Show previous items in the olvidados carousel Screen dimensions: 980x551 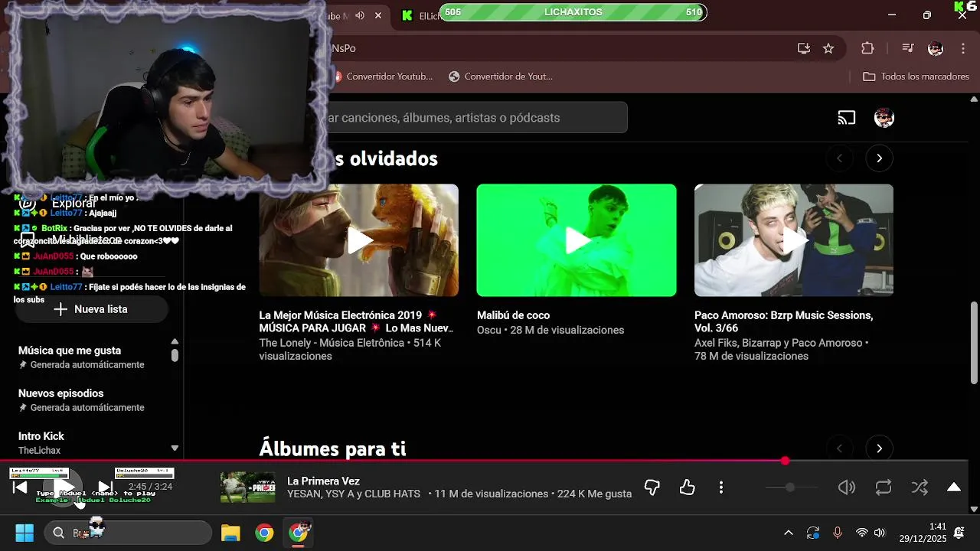point(839,158)
